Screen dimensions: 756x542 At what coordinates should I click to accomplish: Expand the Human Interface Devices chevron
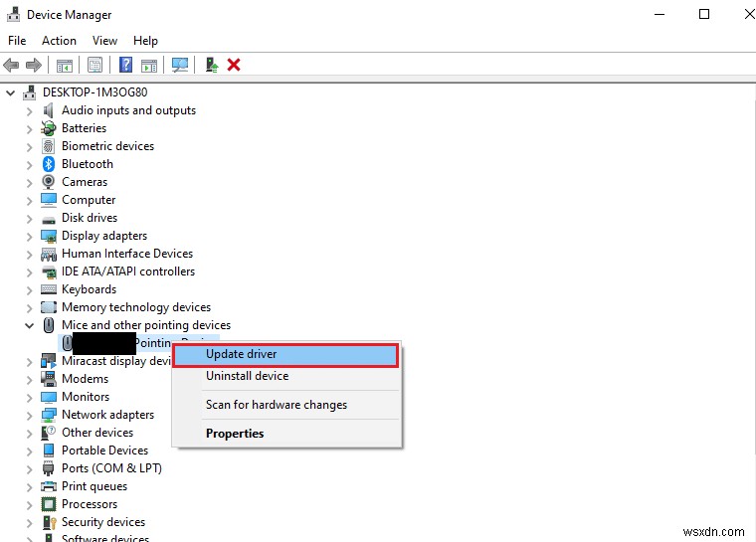coord(30,255)
